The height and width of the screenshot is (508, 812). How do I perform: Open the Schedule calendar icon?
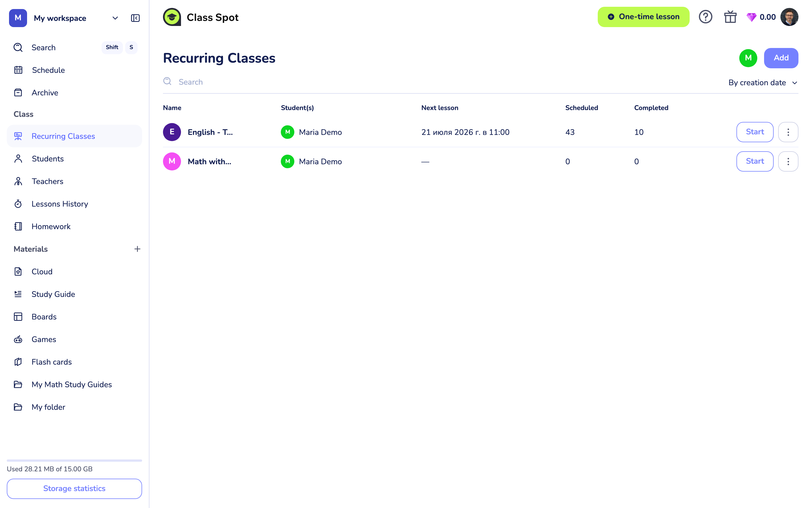pos(18,70)
